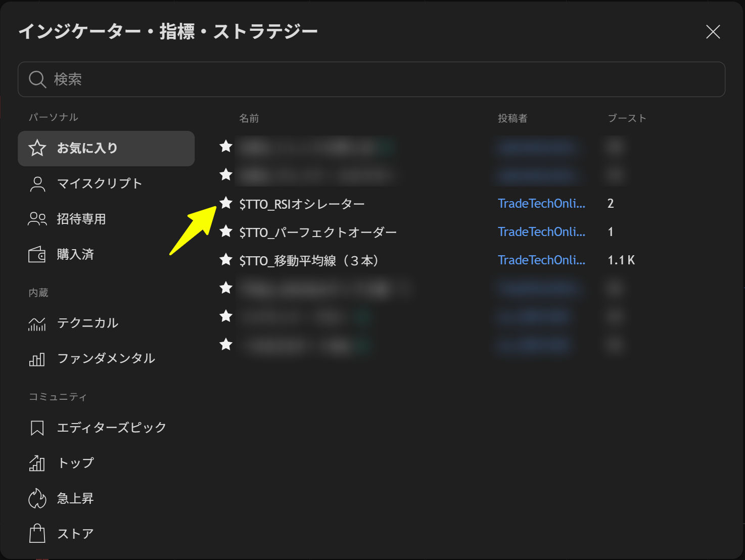Open TradeTechOnli... author link for $TTO_移動平均線
This screenshot has height=560, width=745.
[x=541, y=260]
